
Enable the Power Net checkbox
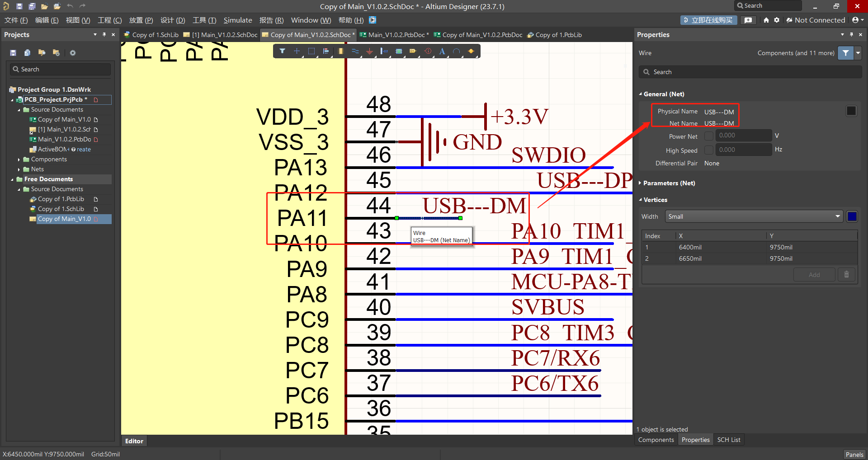pos(708,136)
